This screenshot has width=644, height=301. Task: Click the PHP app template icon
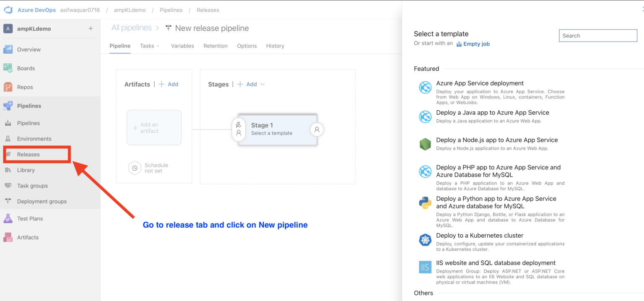pyautogui.click(x=425, y=171)
